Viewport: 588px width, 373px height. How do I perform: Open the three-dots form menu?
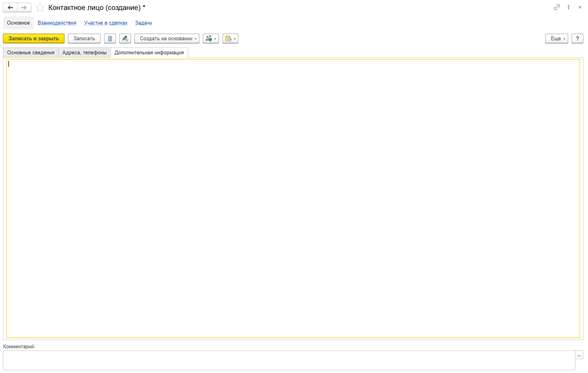tap(568, 7)
